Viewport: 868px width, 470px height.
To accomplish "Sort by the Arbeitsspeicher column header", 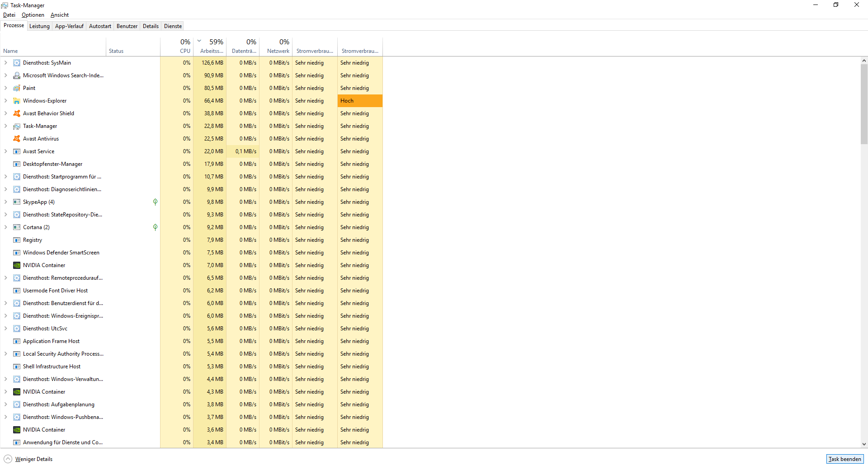I will (210, 47).
